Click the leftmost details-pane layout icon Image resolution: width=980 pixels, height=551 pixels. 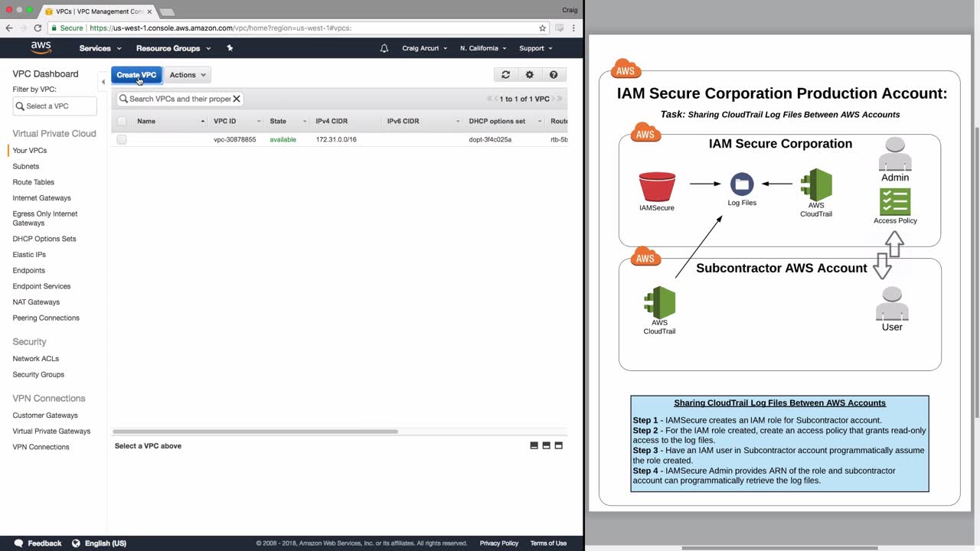click(534, 445)
